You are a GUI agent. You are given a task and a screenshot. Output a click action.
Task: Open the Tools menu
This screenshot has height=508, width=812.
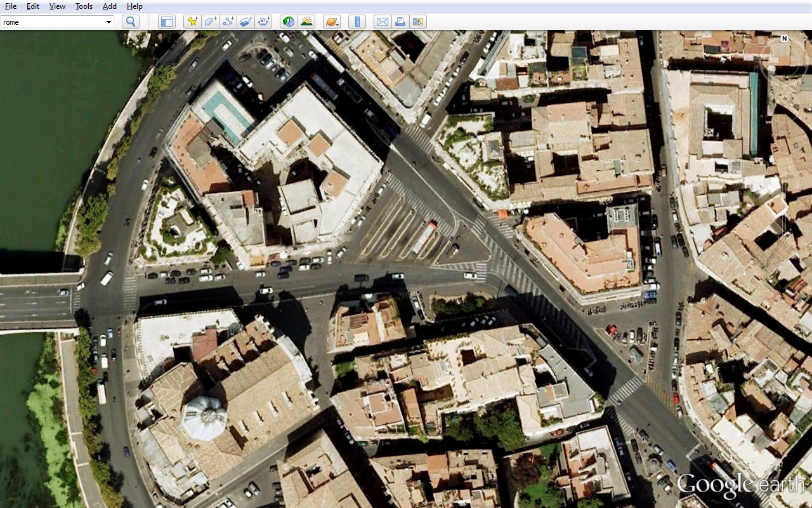click(x=84, y=6)
